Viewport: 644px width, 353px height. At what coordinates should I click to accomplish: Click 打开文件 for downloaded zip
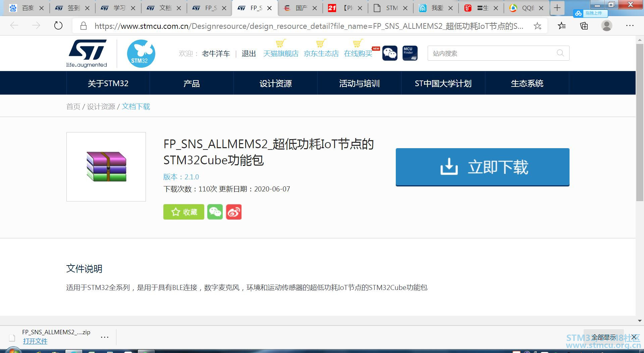click(x=35, y=341)
